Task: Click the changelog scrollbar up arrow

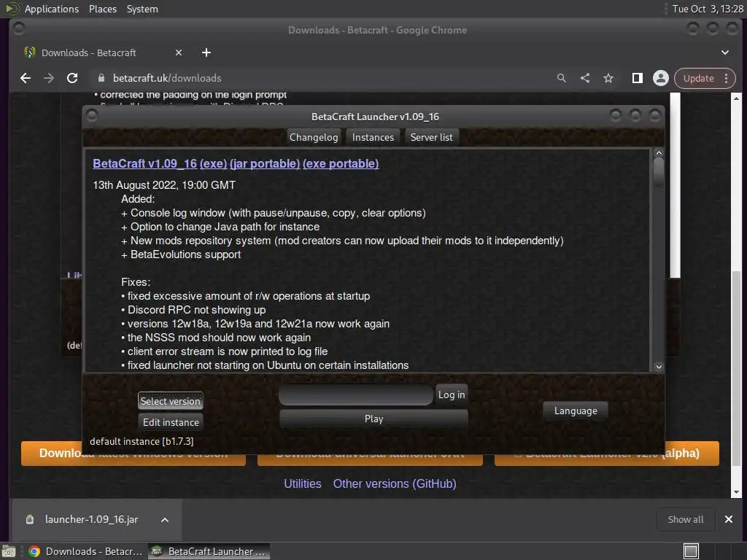Action: [x=659, y=153]
